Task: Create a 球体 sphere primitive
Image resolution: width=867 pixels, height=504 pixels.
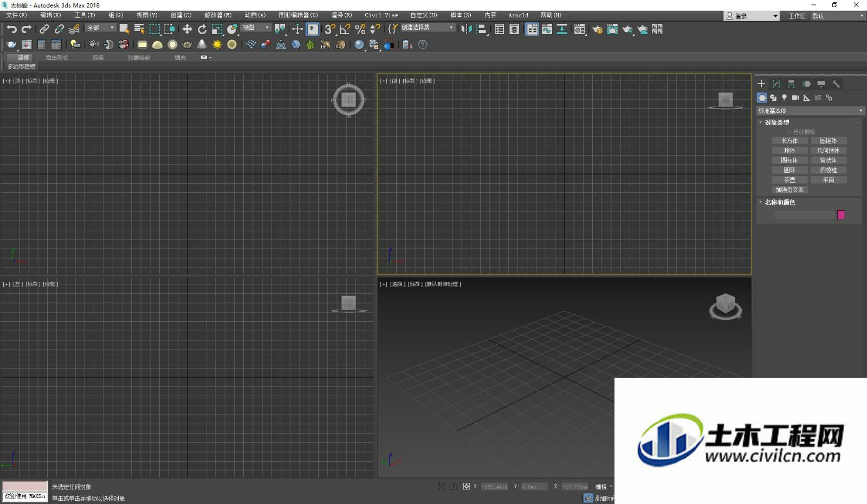Action: (x=790, y=150)
